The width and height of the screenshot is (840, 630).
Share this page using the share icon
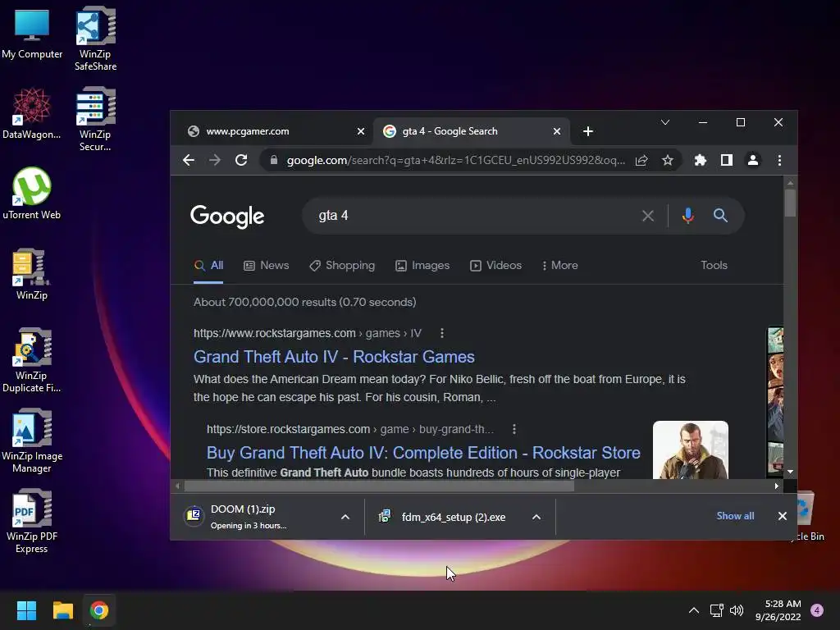[641, 160]
